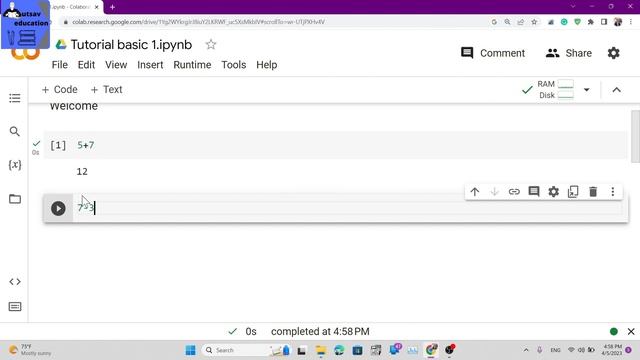Add a comment to the cell
Viewport: 640px width, 360px height.
coord(534,191)
